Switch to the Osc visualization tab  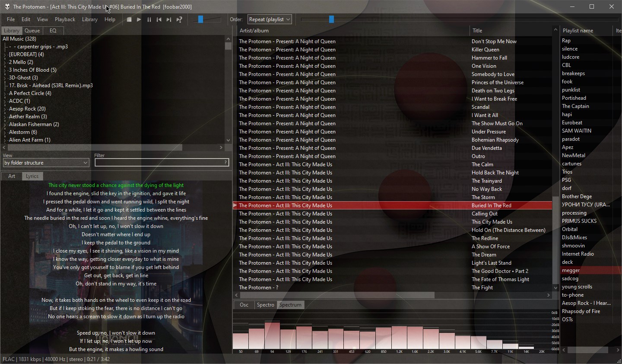point(244,305)
